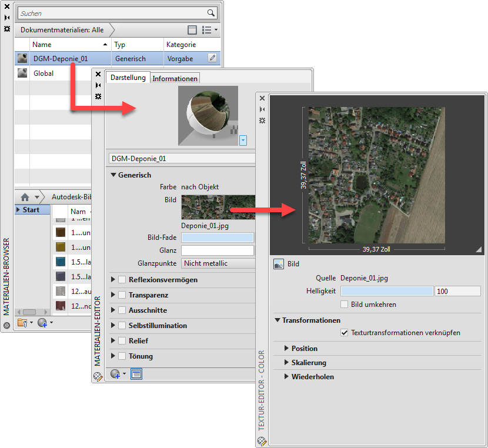Collapse the Generisch section
Image resolution: width=488 pixels, height=448 pixels.
113,175
